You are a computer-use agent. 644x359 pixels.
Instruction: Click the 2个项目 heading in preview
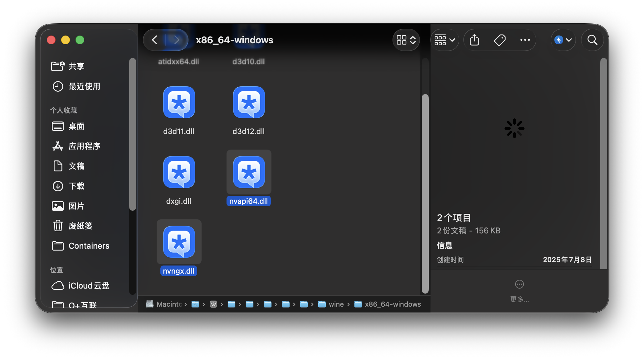[454, 218]
